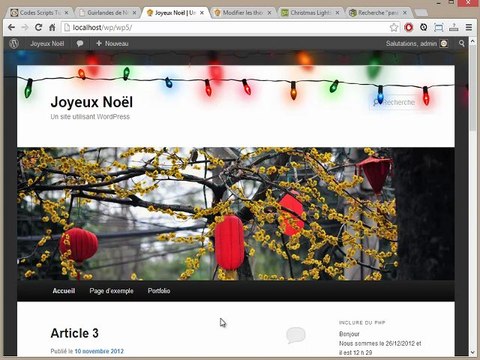Open the browser home page icon
Image resolution: width=480 pixels, height=360 pixels.
(52, 27)
